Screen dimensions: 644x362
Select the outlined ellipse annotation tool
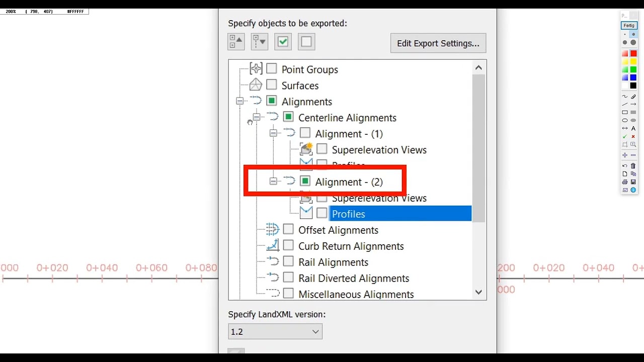tap(625, 120)
